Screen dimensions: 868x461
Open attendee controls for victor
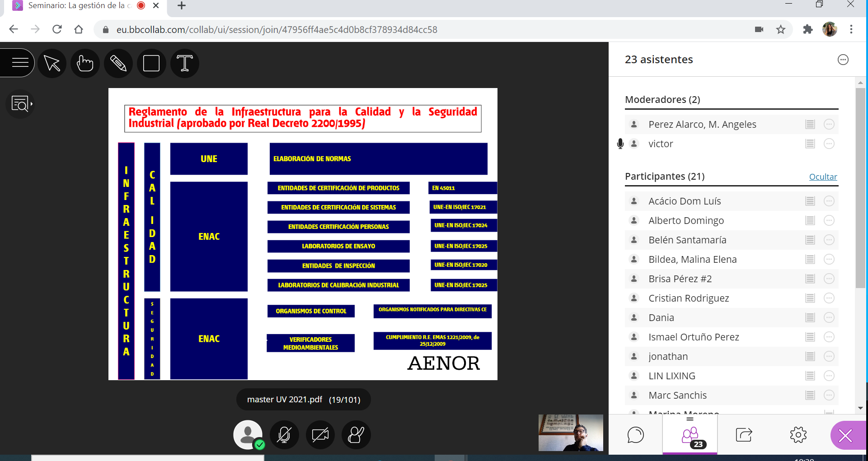(x=829, y=144)
